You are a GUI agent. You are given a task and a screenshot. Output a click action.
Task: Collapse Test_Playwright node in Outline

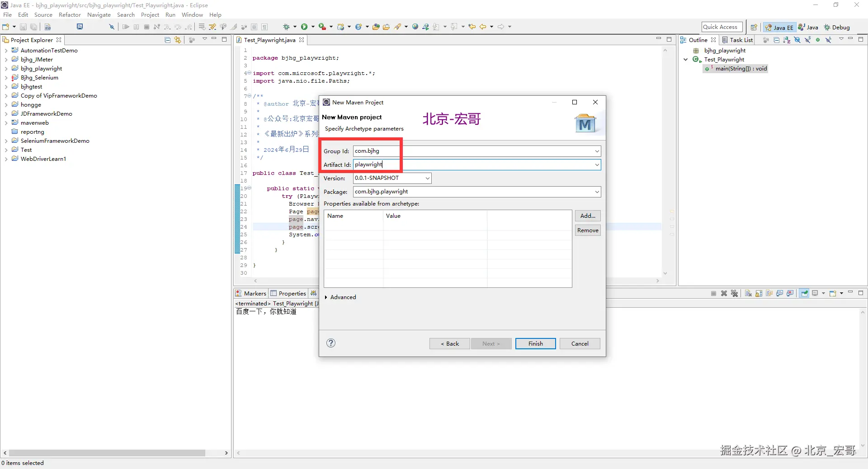[686, 60]
